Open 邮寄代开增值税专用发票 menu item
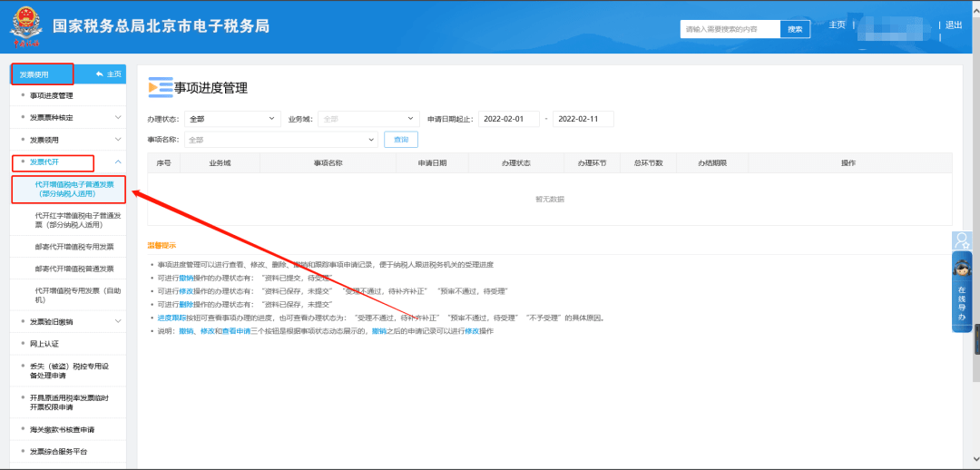The width and height of the screenshot is (980, 470). click(74, 246)
